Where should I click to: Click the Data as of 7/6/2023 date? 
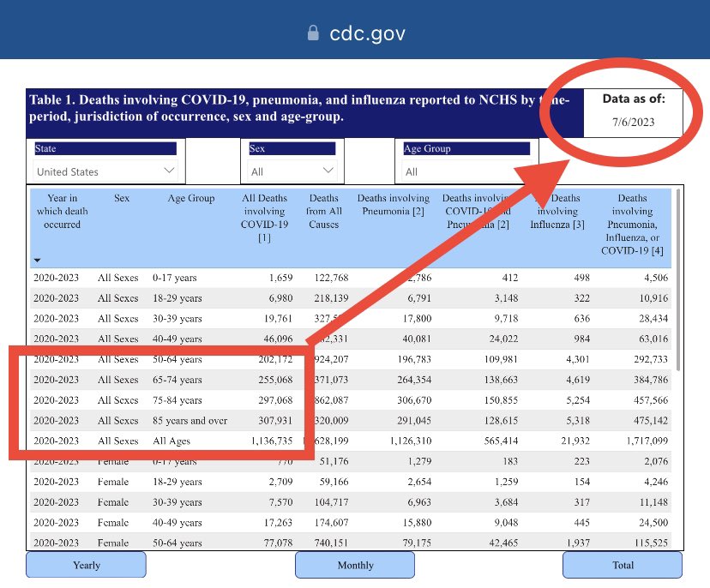[633, 122]
